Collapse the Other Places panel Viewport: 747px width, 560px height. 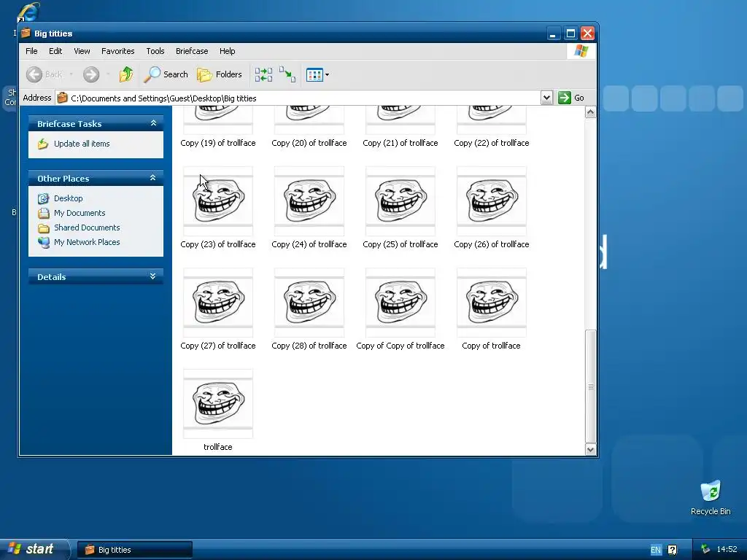tap(153, 178)
